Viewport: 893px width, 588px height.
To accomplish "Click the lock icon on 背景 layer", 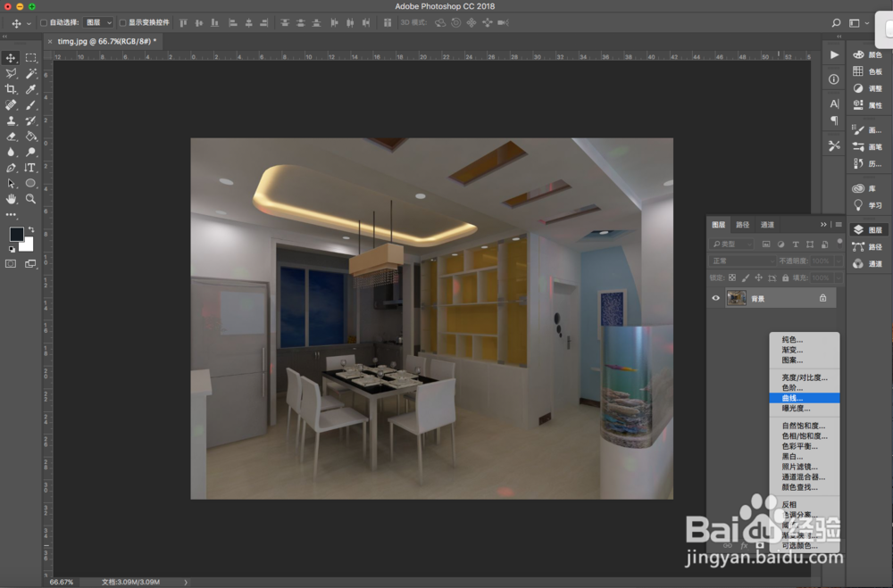I will tap(823, 298).
